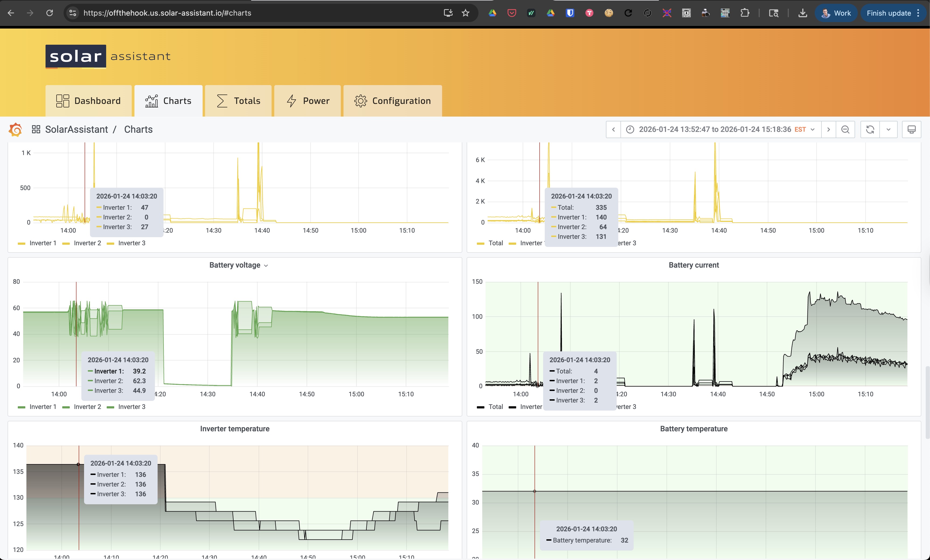
Task: Click the browser address bar URL
Action: point(167,13)
